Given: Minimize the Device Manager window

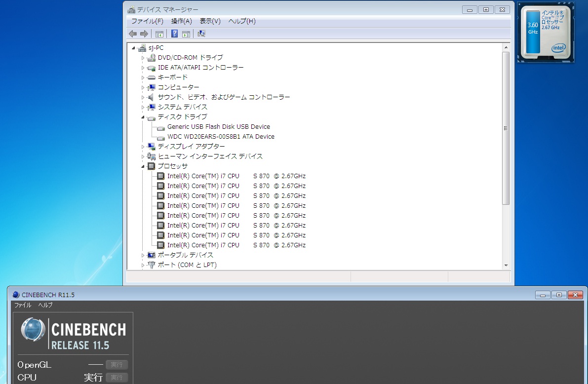Looking at the screenshot, I should 470,10.
